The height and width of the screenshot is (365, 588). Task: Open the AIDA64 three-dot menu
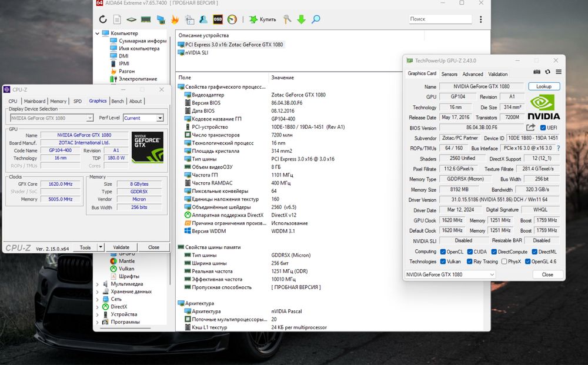(x=481, y=19)
